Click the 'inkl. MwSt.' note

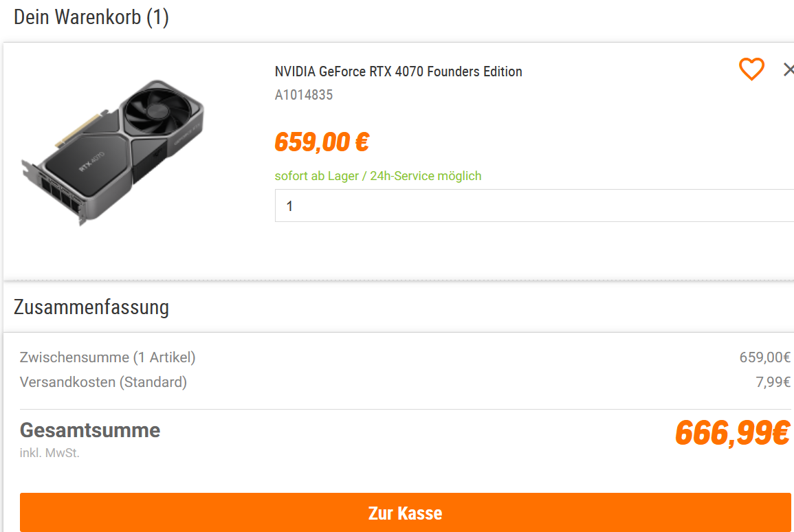49,453
